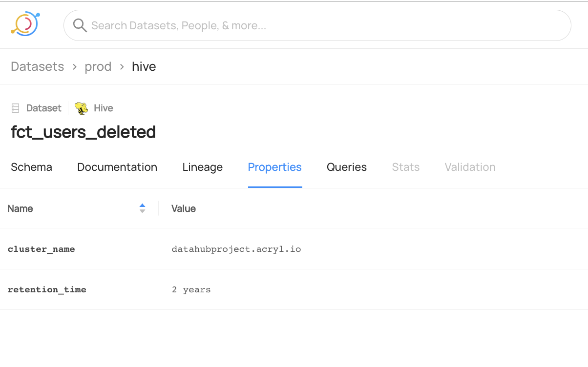Screen dimensions: 588x367
Task: Open the prod breadcrumb menu
Action: pyautogui.click(x=98, y=66)
